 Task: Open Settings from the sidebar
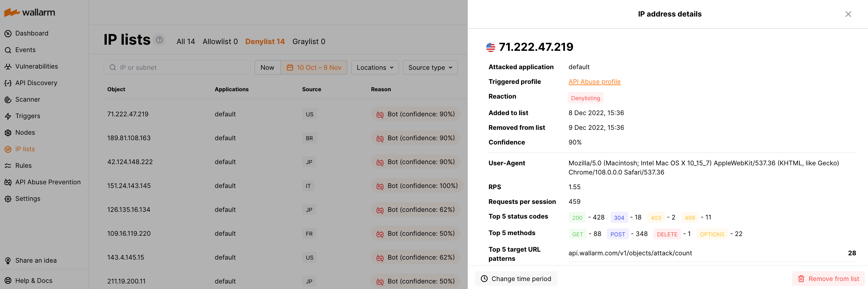[28, 198]
